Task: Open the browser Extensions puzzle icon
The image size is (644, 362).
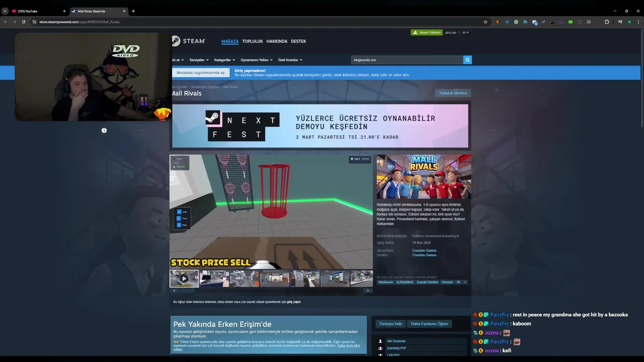Action: [x=606, y=22]
